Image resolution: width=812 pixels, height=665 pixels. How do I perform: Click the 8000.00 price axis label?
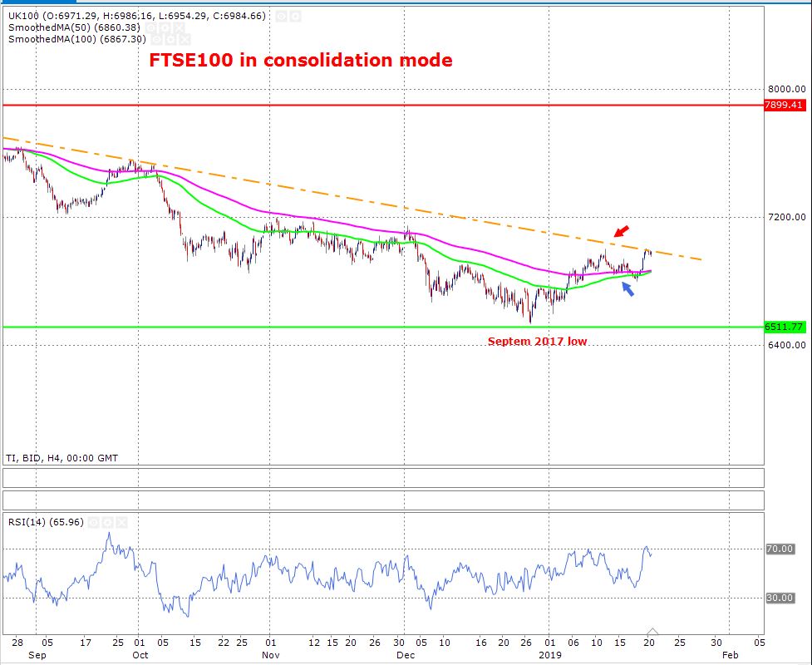786,89
